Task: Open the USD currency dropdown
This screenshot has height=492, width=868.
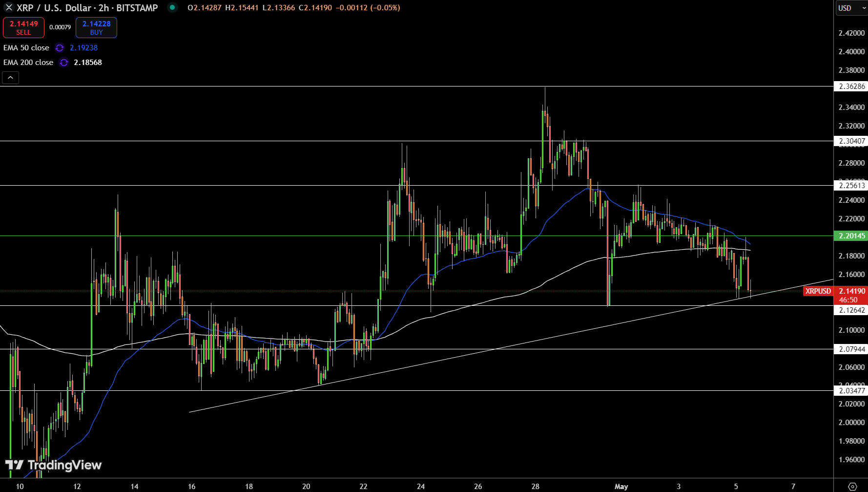Action: pyautogui.click(x=851, y=8)
